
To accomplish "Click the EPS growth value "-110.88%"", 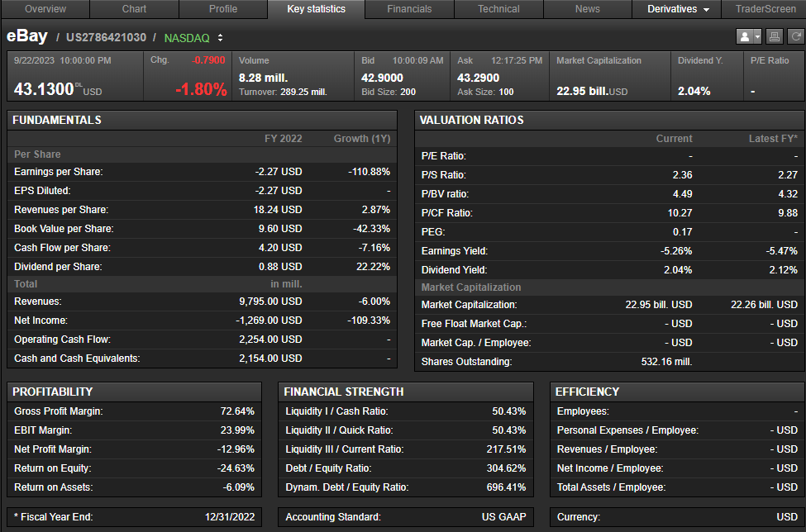I will [x=369, y=172].
